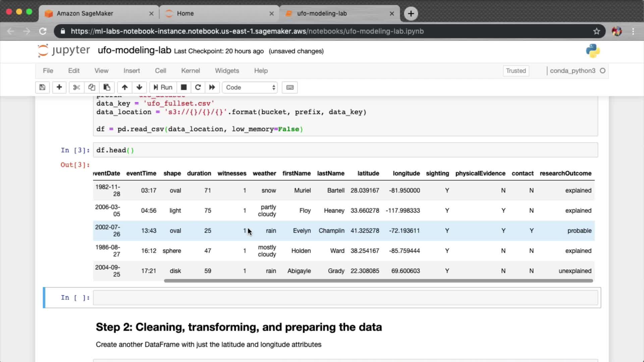Switch to the Amazon SageMaker tab
The width and height of the screenshot is (644, 362).
pyautogui.click(x=97, y=13)
